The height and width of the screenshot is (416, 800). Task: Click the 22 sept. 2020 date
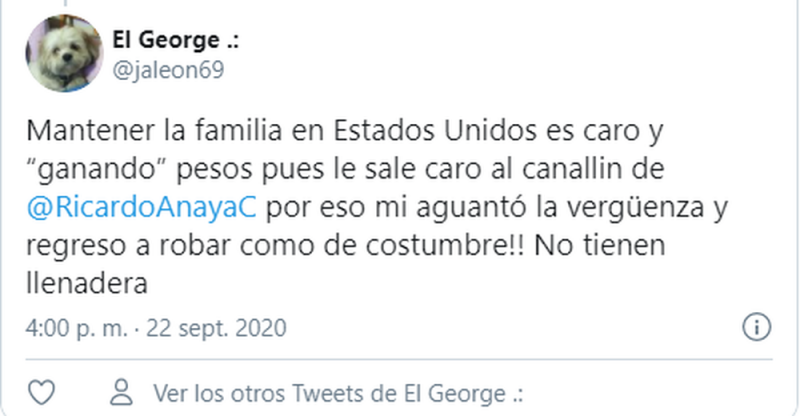point(216,328)
